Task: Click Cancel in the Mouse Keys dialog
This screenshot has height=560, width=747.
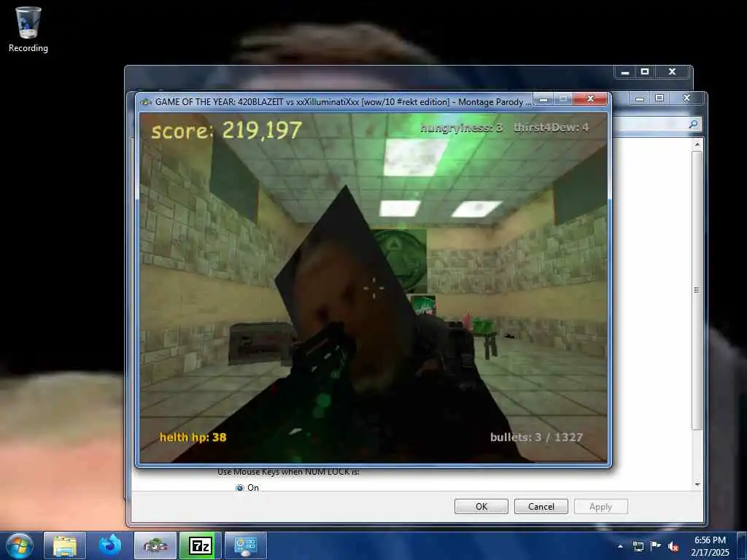Action: tap(541, 506)
